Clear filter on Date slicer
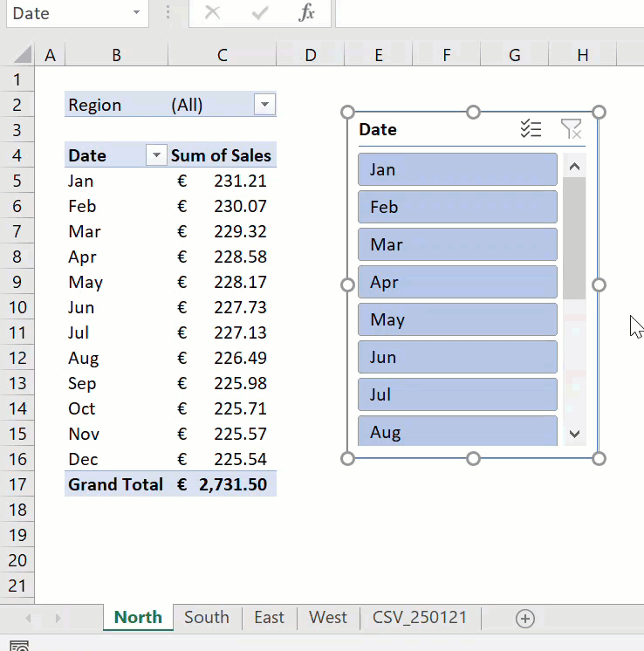The image size is (644, 651). 571,128
